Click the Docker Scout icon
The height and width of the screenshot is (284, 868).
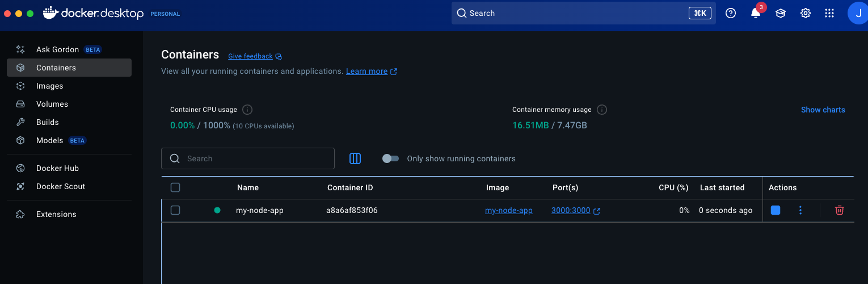click(x=20, y=186)
